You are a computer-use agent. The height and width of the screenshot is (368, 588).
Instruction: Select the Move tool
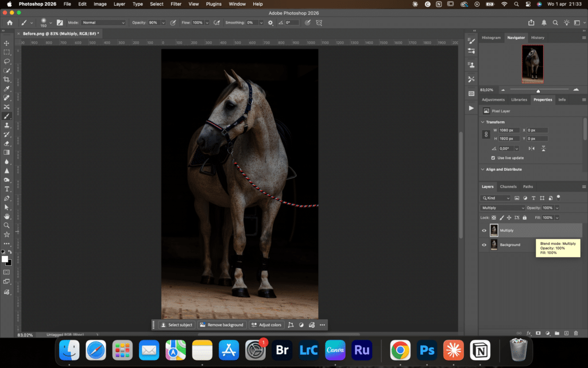(7, 43)
